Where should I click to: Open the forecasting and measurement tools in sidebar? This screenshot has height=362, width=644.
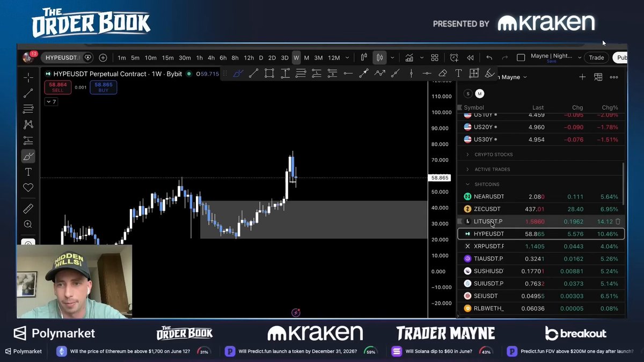point(28,141)
